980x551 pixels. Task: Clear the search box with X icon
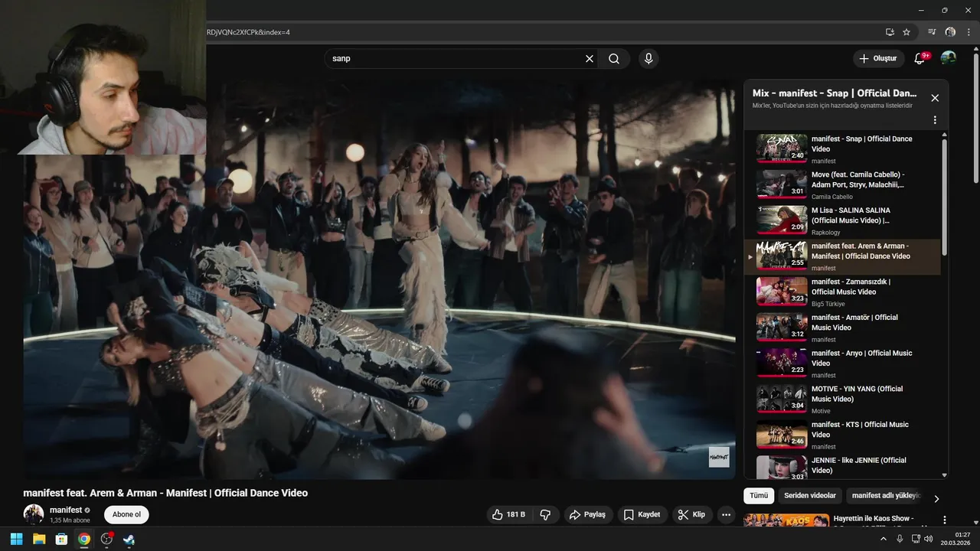tap(590, 58)
